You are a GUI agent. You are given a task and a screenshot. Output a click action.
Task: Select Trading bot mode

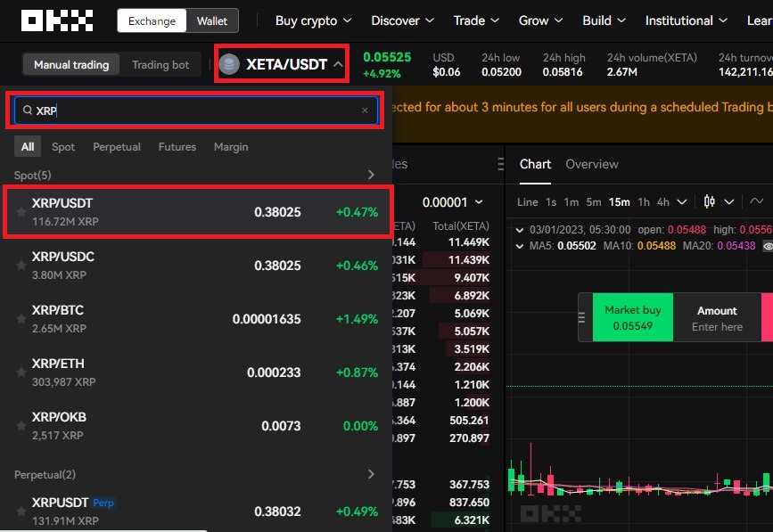tap(160, 64)
